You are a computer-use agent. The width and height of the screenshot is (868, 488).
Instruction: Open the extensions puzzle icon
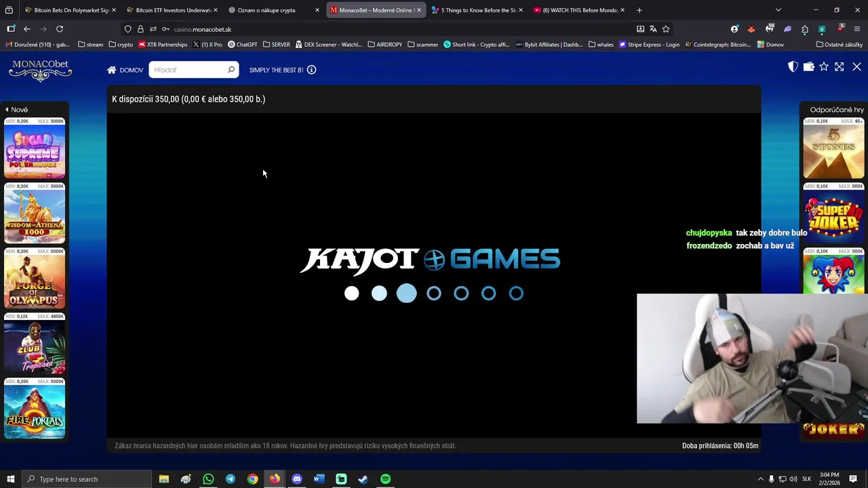tap(805, 29)
